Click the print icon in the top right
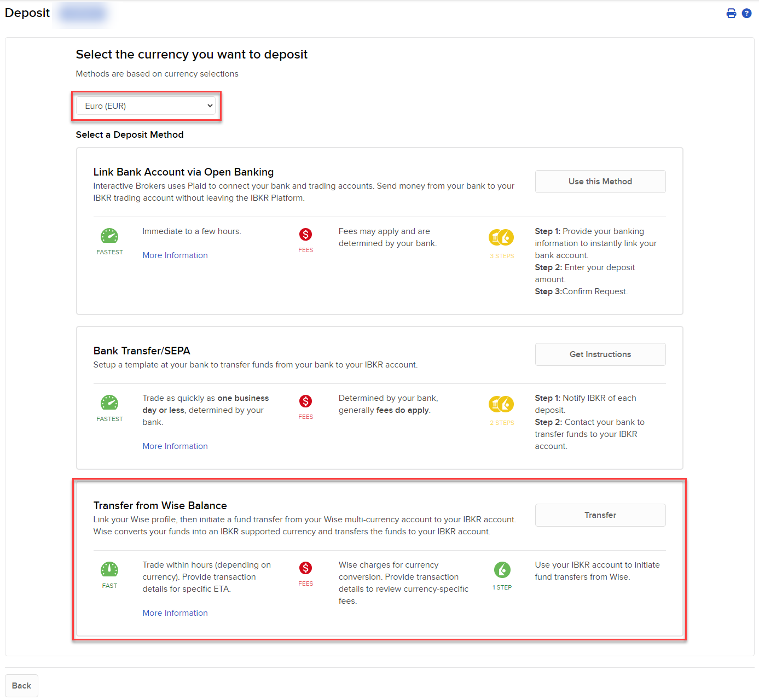Screen dimensions: 759x700 click(732, 13)
